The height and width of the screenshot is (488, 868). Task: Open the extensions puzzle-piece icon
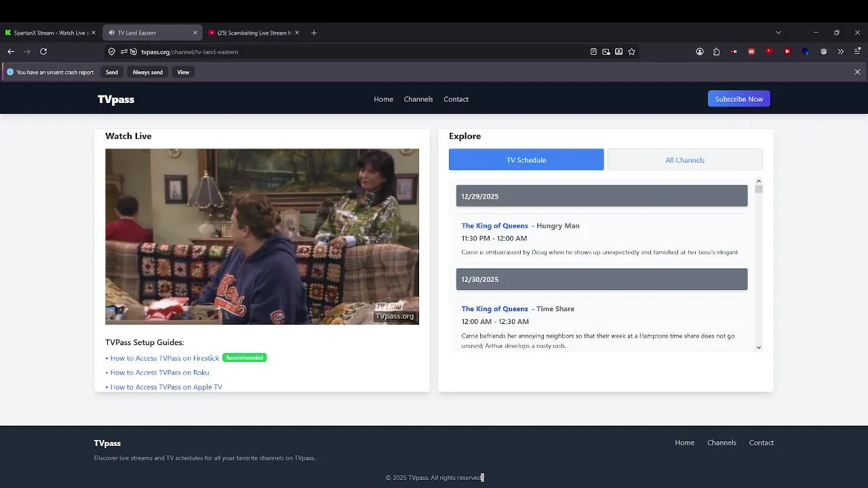point(716,52)
